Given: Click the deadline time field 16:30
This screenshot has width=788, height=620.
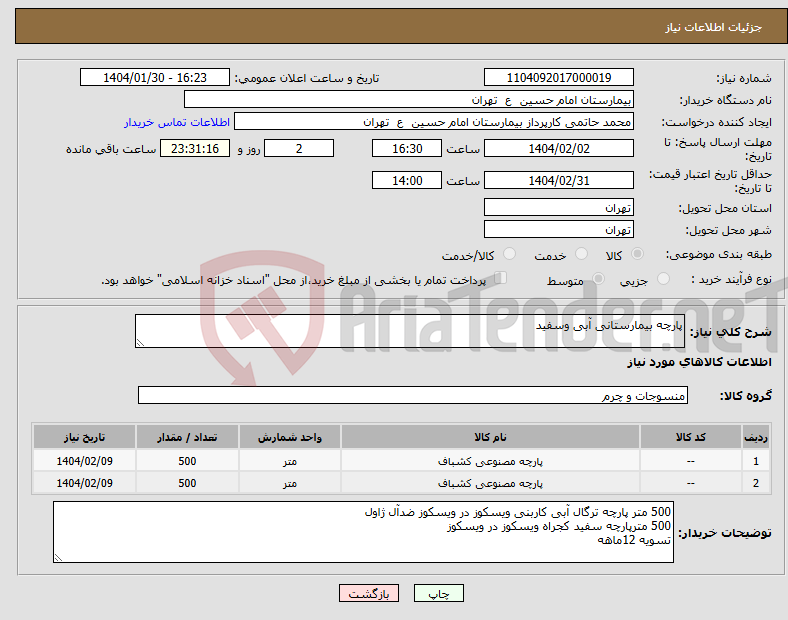Looking at the screenshot, I should 407,148.
